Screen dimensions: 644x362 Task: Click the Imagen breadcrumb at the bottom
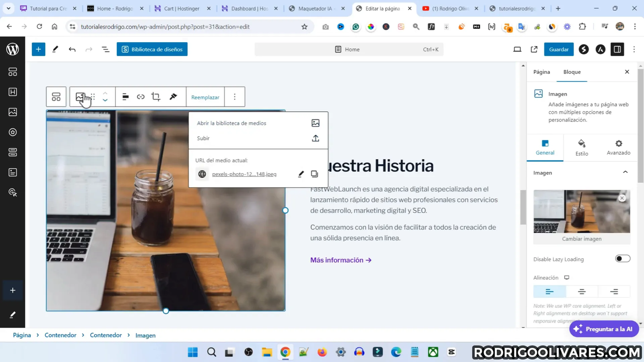(145, 335)
